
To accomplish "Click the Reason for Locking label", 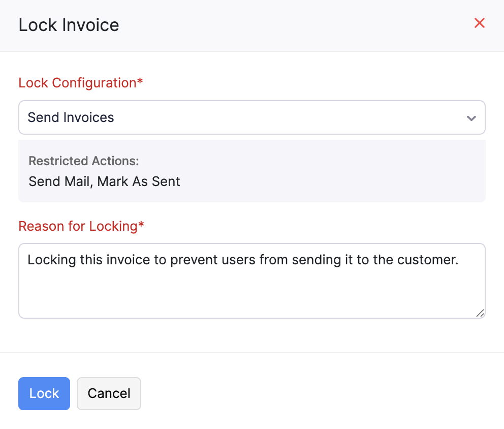I will pos(76,226).
